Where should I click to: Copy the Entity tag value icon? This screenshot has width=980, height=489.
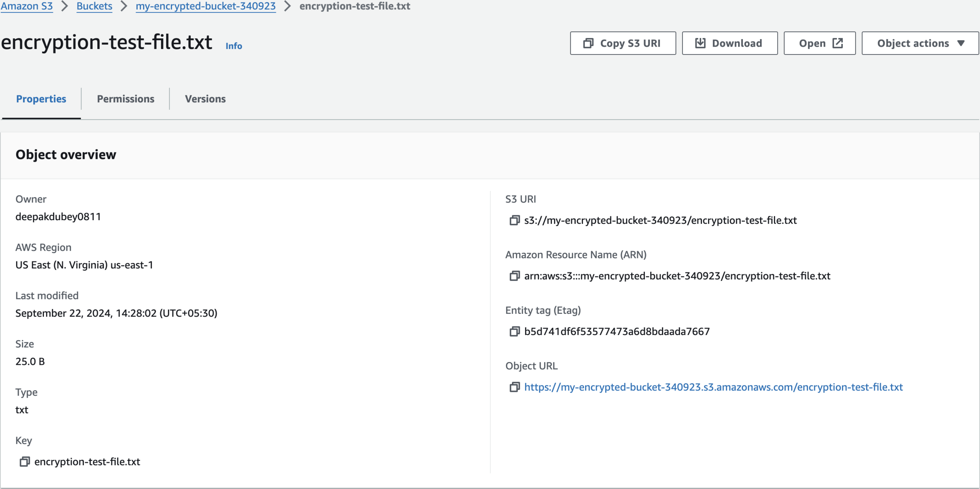pos(514,332)
